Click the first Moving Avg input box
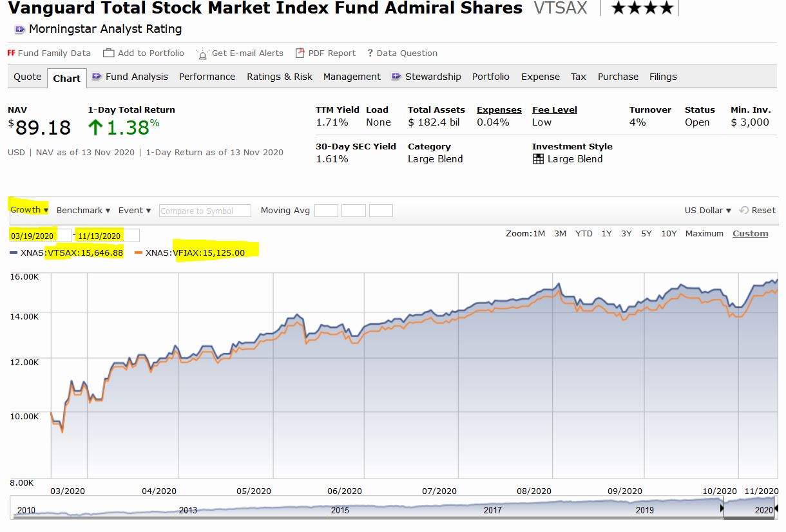This screenshot has width=786, height=532. pyautogui.click(x=326, y=211)
